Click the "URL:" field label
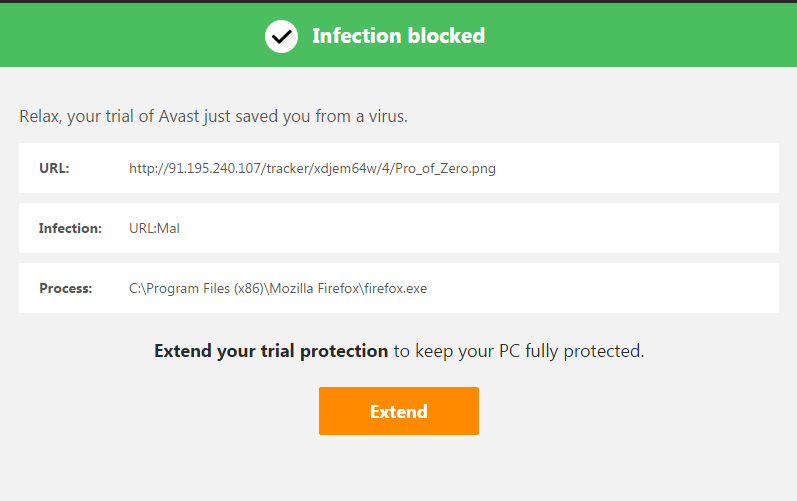Screen dimensions: 797x501 tap(54, 168)
